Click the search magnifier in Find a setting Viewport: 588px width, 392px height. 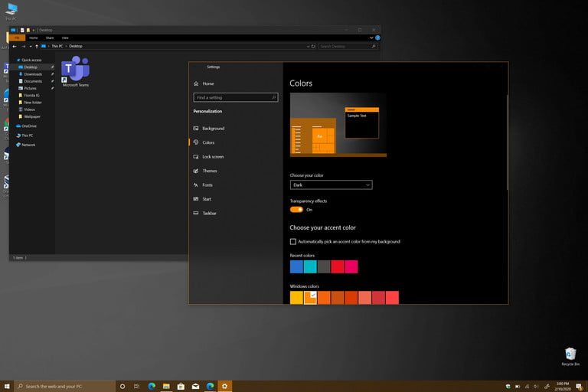pyautogui.click(x=274, y=97)
